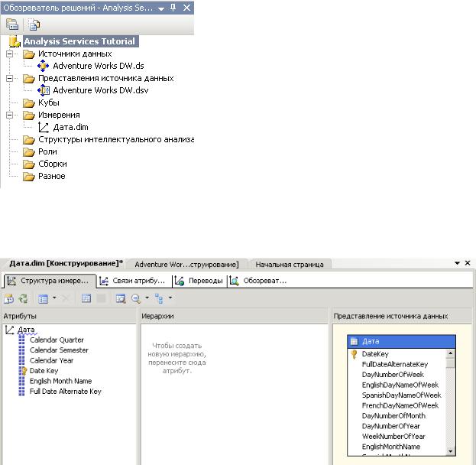This screenshot has height=465, width=476.
Task: Click Add Business Intelligence toolbar icon
Action: [x=9, y=299]
